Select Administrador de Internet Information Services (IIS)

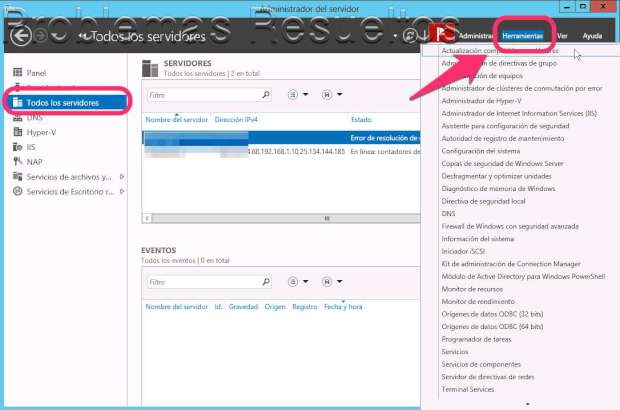tap(519, 113)
